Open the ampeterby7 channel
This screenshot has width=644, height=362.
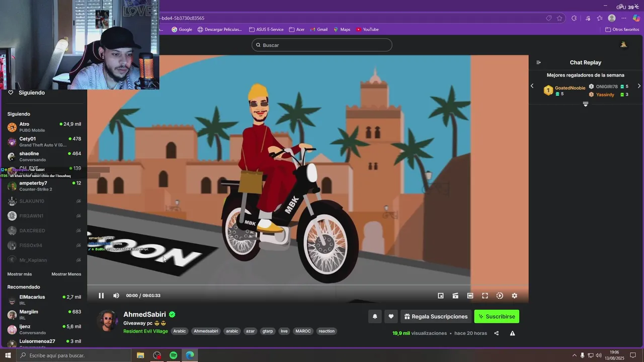44,186
